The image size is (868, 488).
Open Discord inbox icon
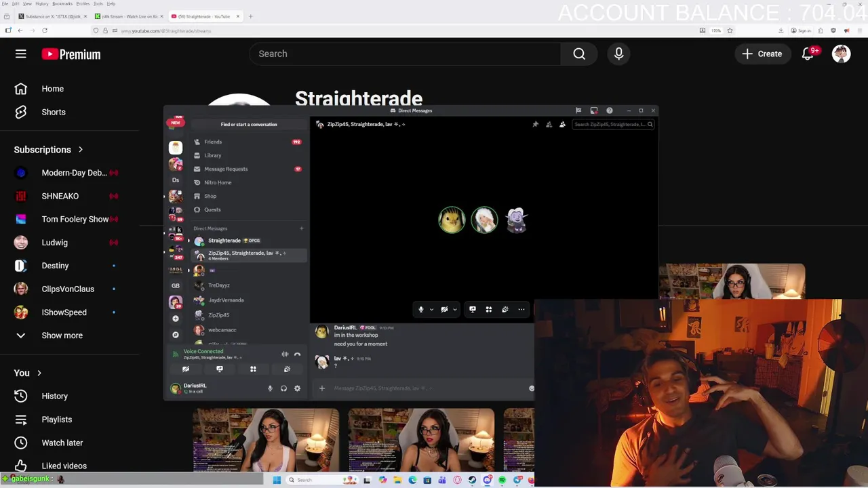(594, 110)
